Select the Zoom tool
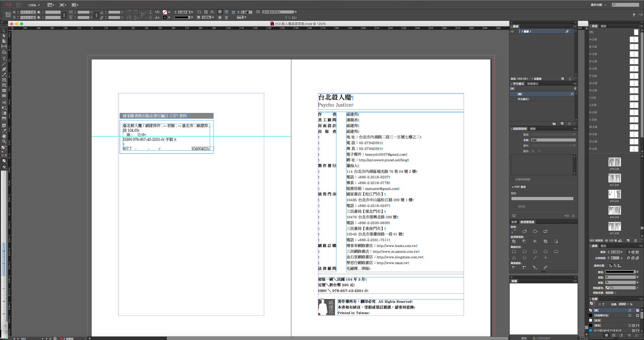The height and width of the screenshot is (340, 644). 4,141
